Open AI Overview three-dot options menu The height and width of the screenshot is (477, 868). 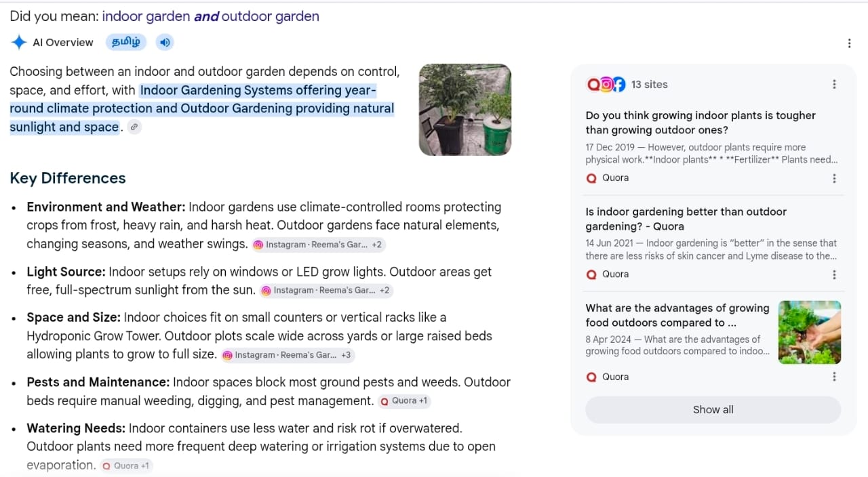[x=849, y=43]
